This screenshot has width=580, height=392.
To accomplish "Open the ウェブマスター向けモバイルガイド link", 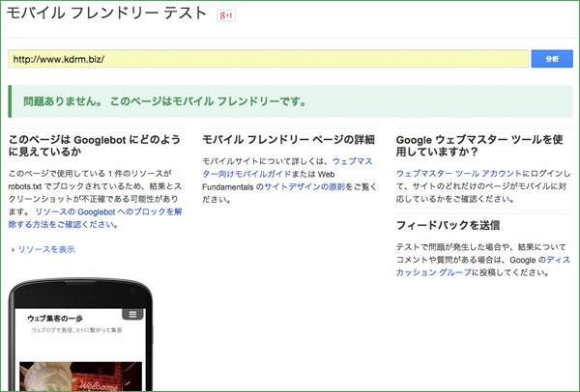I will pyautogui.click(x=287, y=167).
